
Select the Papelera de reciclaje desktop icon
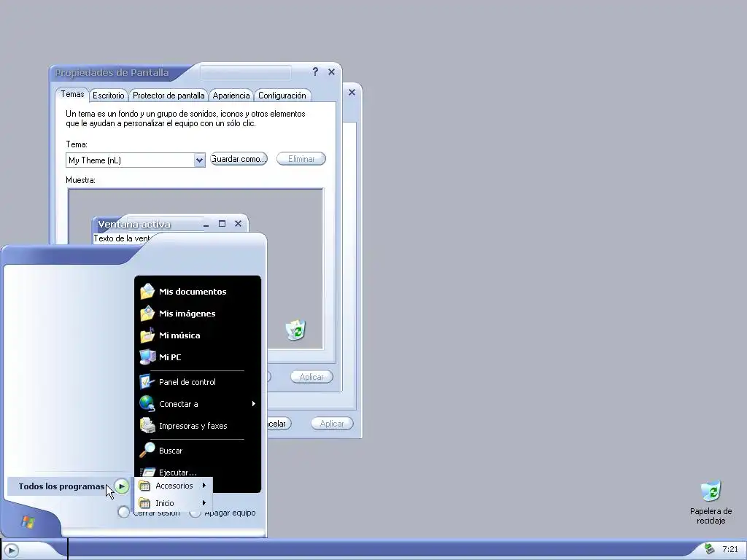coord(711,502)
